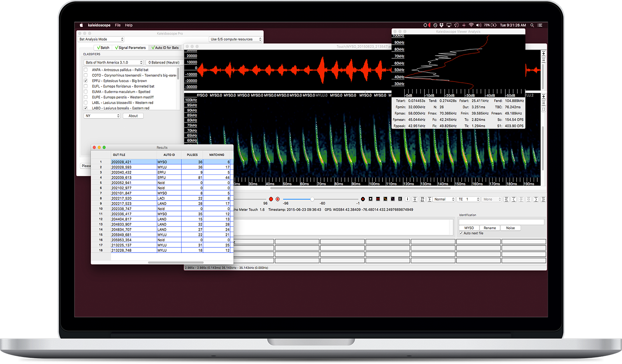Image resolution: width=622 pixels, height=364 pixels.
Task: Toggle the EUMA Spotted bat checkbox
Action: 86,92
